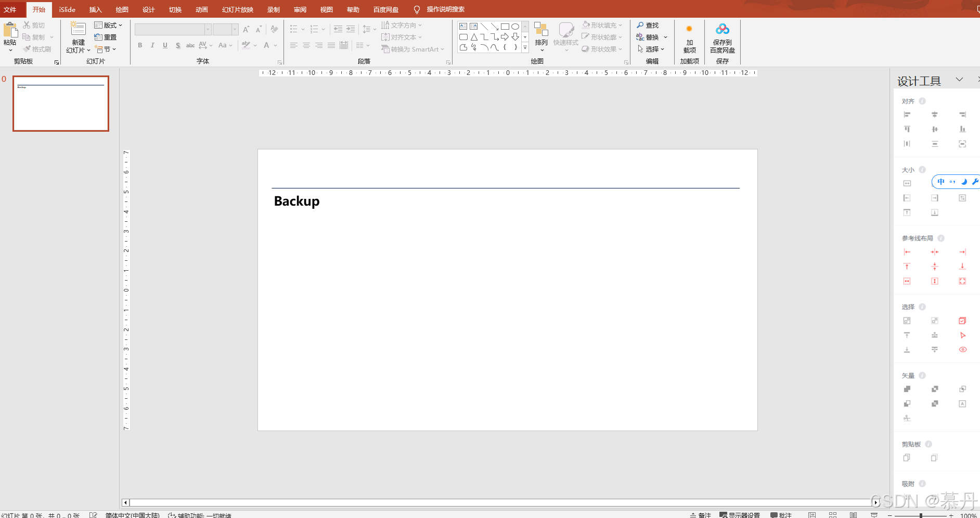Click the 保存到百度网盘 cloud icon

click(x=722, y=29)
